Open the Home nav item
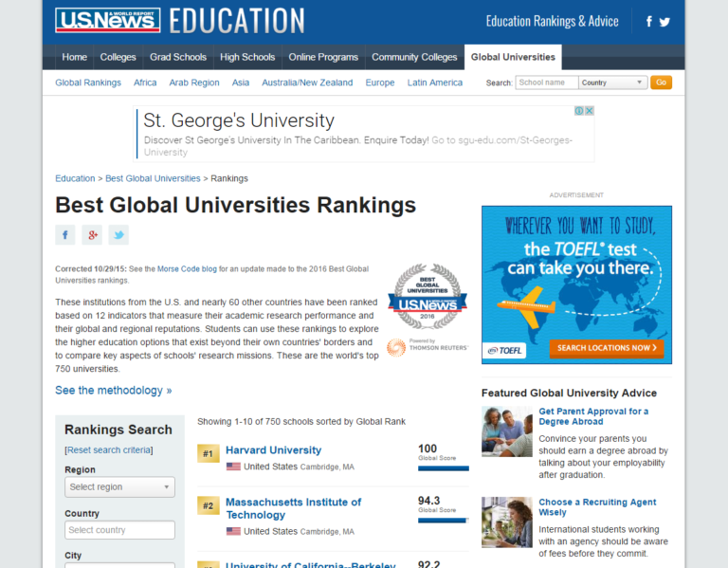728x568 pixels. tap(74, 57)
